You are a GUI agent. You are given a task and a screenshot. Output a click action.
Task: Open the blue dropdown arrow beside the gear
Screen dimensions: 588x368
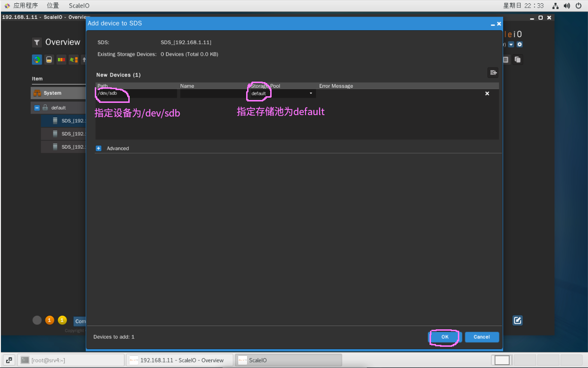tap(511, 44)
